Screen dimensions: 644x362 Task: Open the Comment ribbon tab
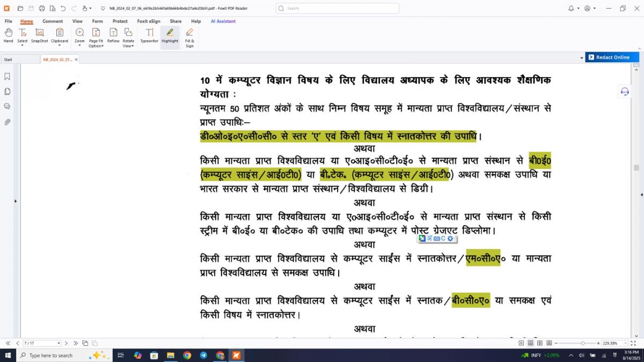53,21
